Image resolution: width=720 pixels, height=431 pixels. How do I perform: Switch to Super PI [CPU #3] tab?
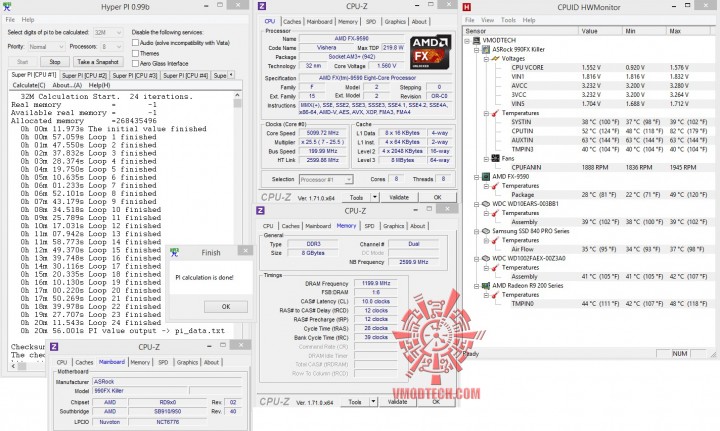click(135, 75)
